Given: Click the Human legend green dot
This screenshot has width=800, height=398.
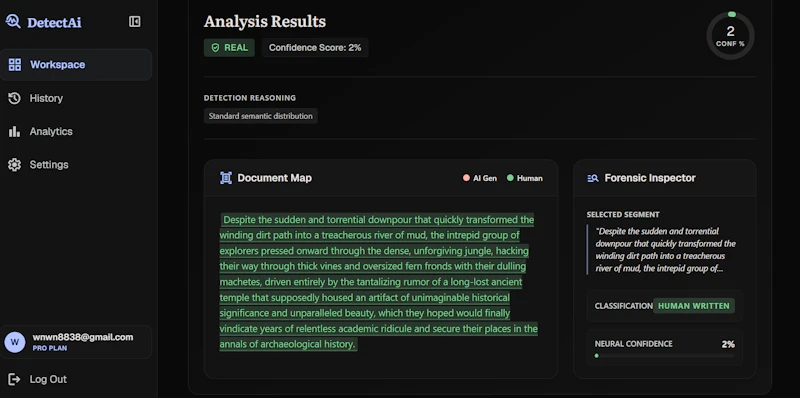Looking at the screenshot, I should (x=510, y=178).
